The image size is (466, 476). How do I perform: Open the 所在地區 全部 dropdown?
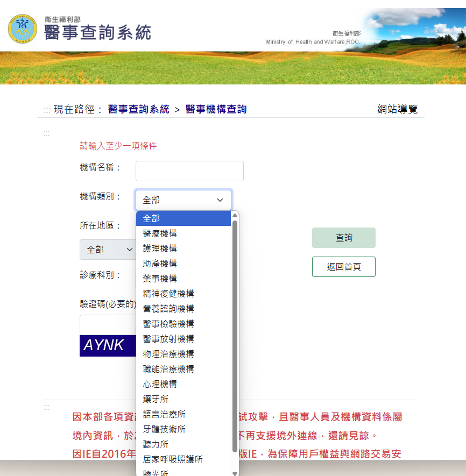tap(108, 250)
